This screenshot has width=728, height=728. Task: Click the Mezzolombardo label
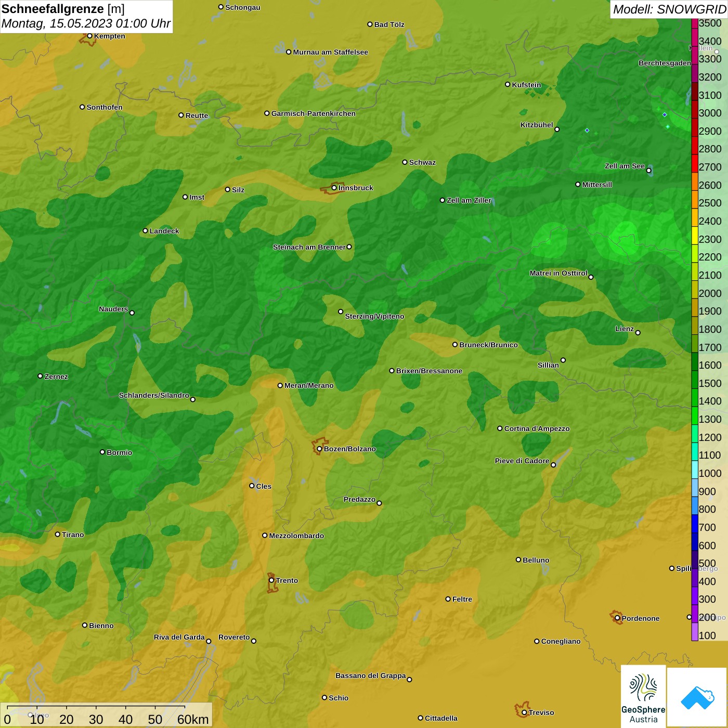296,536
